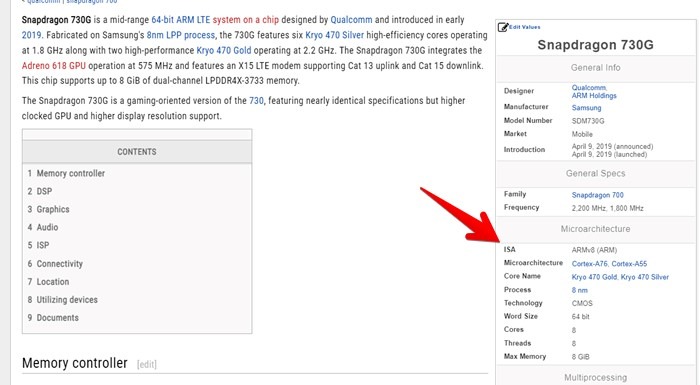Follow the Adreno 618 GPU red link

click(54, 66)
